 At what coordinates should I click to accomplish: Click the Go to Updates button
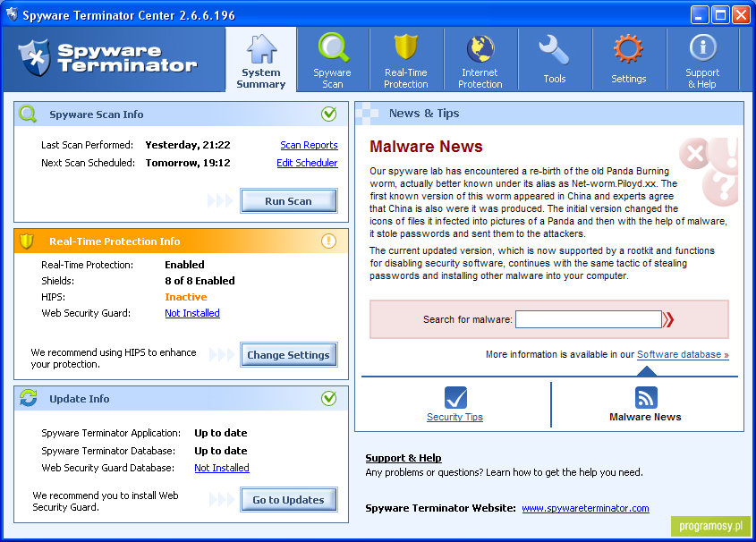point(288,500)
